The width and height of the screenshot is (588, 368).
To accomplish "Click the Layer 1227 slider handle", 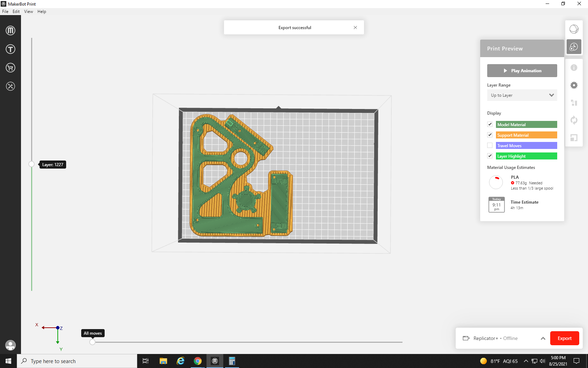I will 31,164.
